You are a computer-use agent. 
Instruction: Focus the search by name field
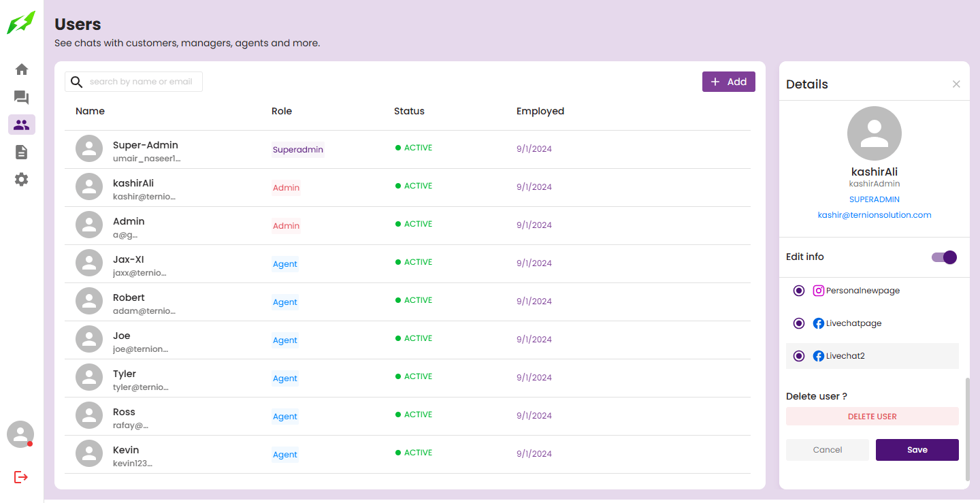[133, 82]
